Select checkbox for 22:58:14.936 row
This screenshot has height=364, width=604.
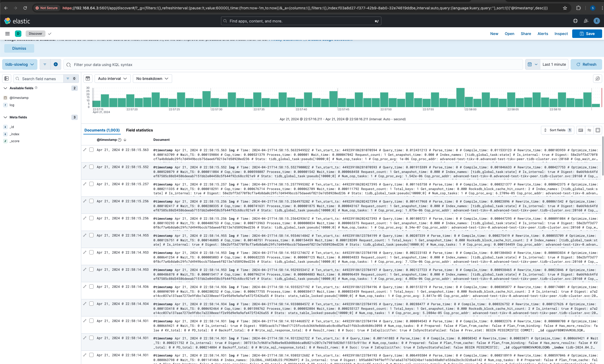click(91, 286)
